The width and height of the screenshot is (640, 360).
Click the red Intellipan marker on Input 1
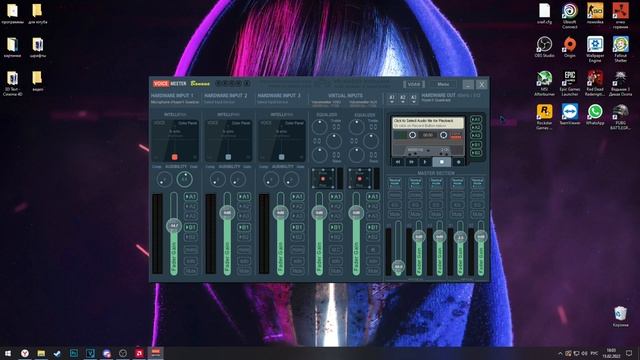175,157
